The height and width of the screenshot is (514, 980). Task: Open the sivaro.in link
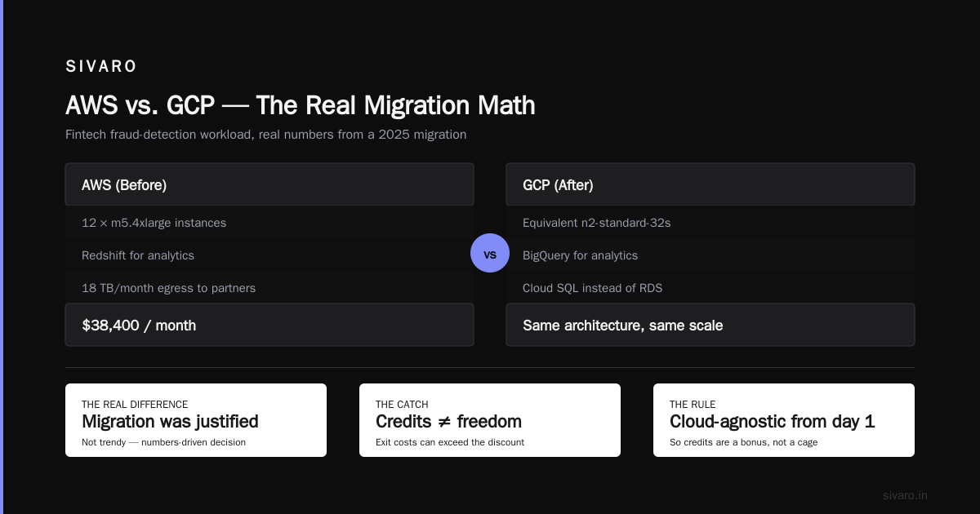tap(905, 495)
